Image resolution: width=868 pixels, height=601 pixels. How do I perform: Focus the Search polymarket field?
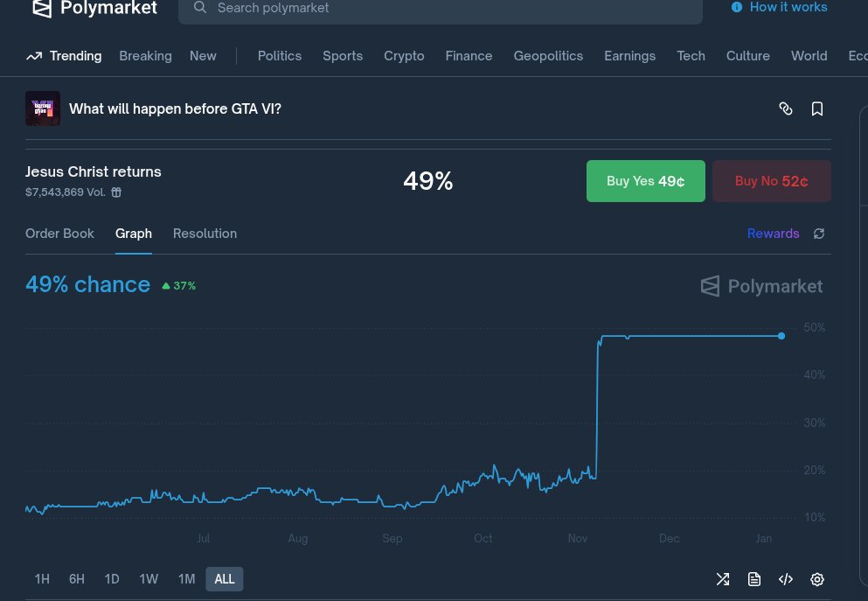click(x=440, y=8)
